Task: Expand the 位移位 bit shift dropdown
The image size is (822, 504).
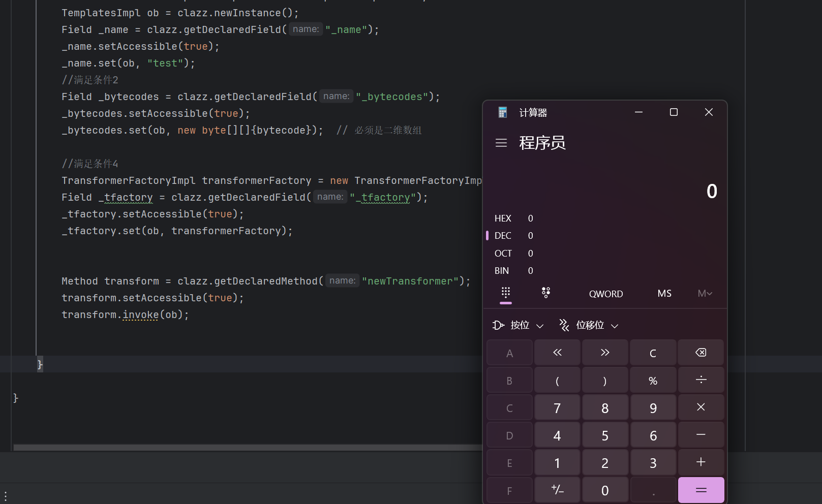Action: tap(589, 325)
